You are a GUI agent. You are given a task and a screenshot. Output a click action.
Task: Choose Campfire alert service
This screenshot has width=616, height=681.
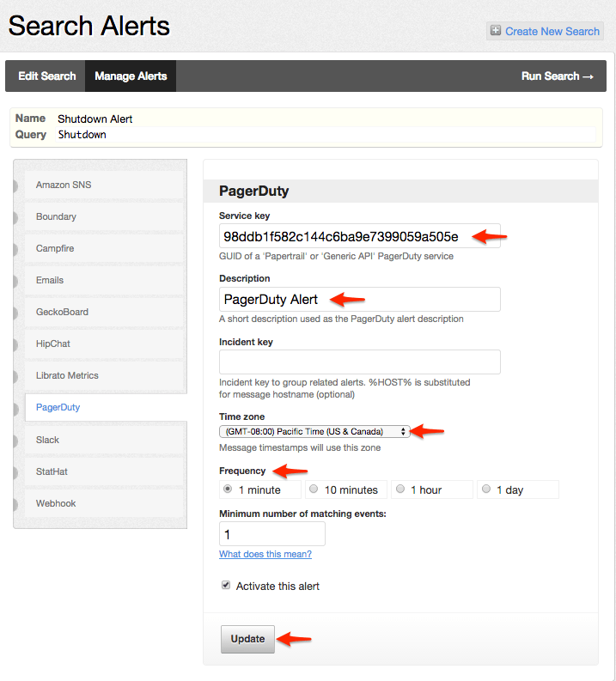(104, 248)
